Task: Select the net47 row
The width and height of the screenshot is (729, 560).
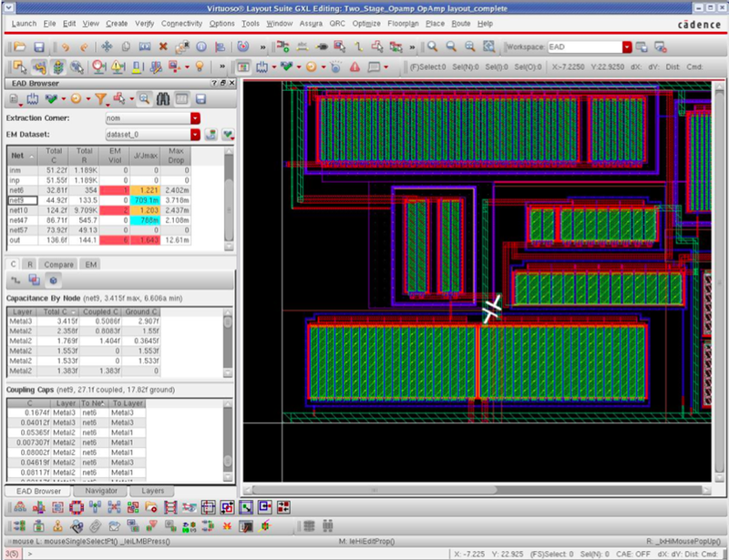Action: point(99,220)
